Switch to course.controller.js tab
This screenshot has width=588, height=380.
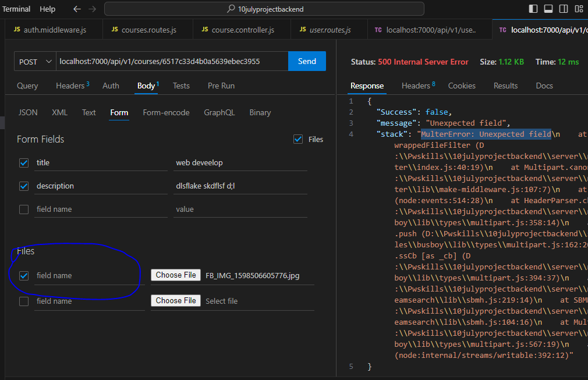(242, 30)
